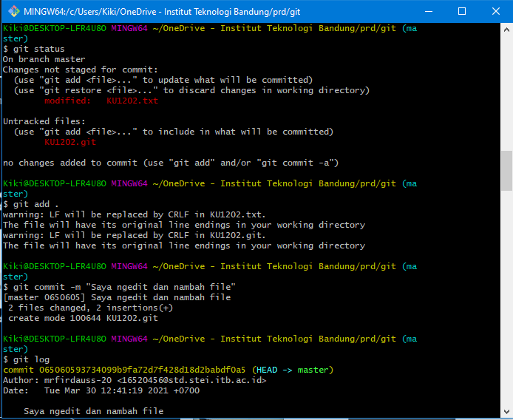The width and height of the screenshot is (513, 420).
Task: Click 'git restore <file>...' hint line
Action: [x=191, y=90]
